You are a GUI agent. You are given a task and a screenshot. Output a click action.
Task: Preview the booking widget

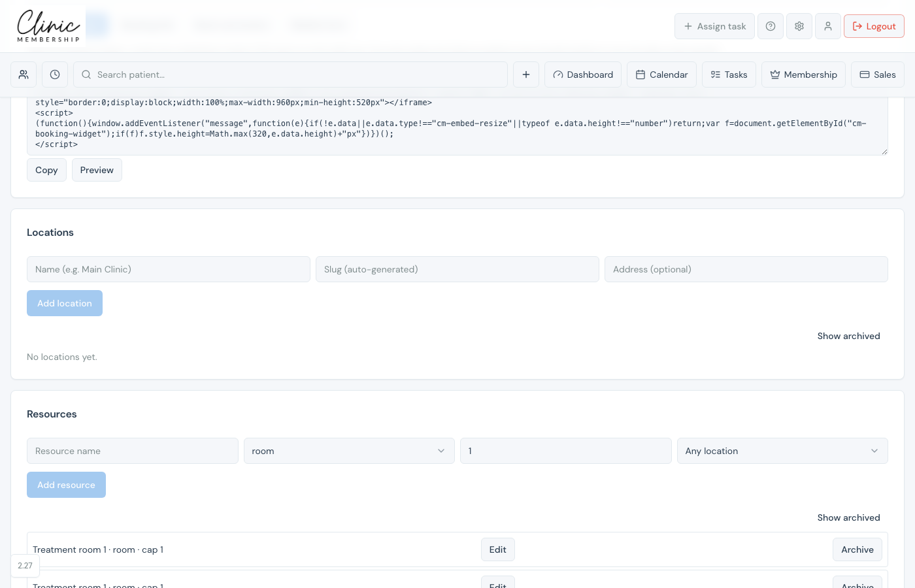[97, 170]
